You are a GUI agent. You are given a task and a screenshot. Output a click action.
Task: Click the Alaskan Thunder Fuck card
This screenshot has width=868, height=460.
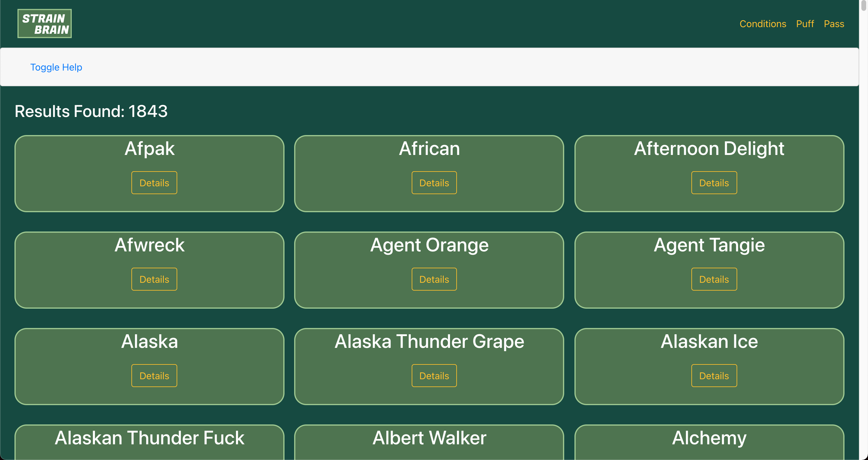149,442
